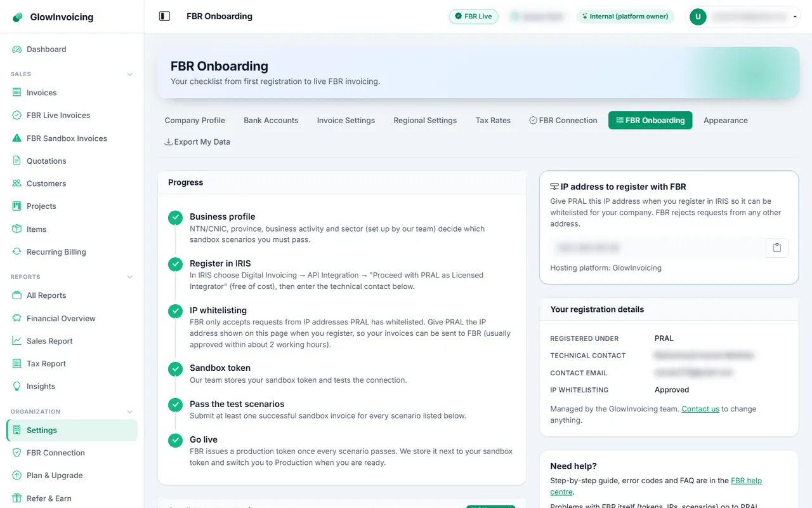Toggle the sidebar collapse icon

(x=164, y=17)
